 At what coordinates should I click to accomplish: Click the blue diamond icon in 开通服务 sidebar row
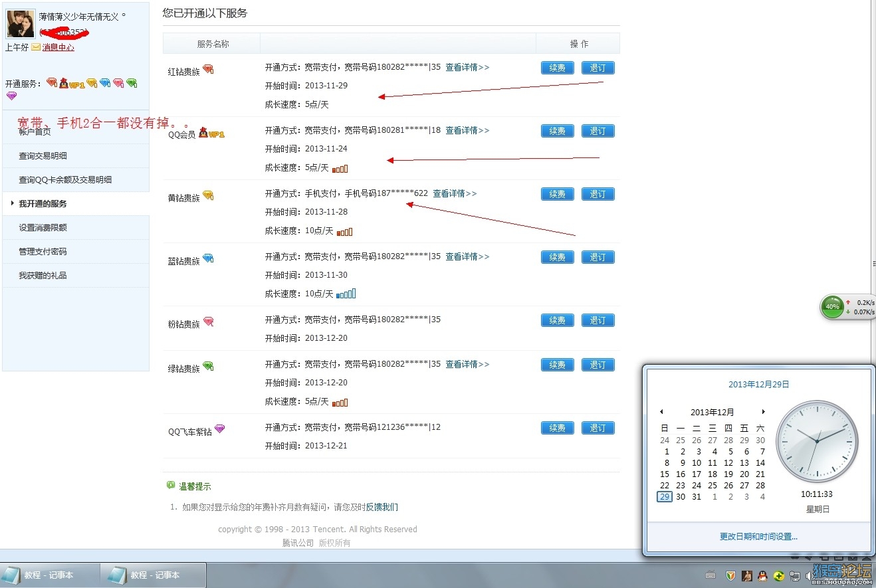point(105,83)
